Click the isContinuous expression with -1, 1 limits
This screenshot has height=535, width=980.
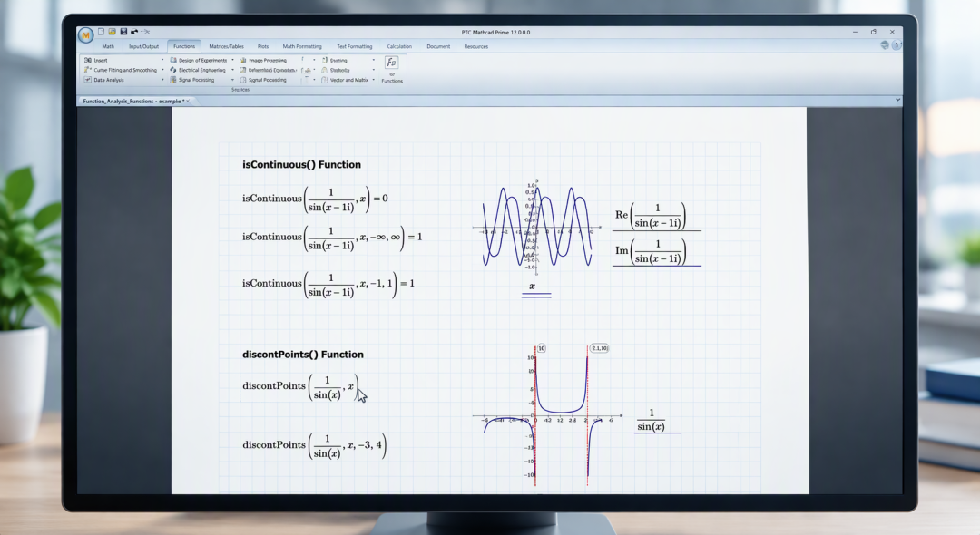(x=328, y=284)
